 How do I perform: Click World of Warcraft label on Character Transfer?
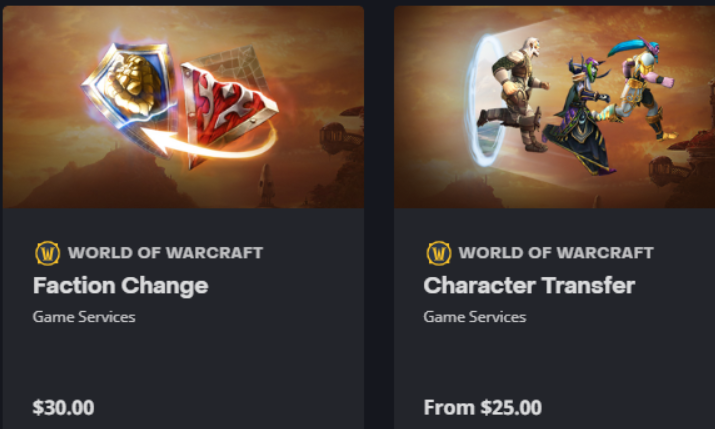(556, 253)
